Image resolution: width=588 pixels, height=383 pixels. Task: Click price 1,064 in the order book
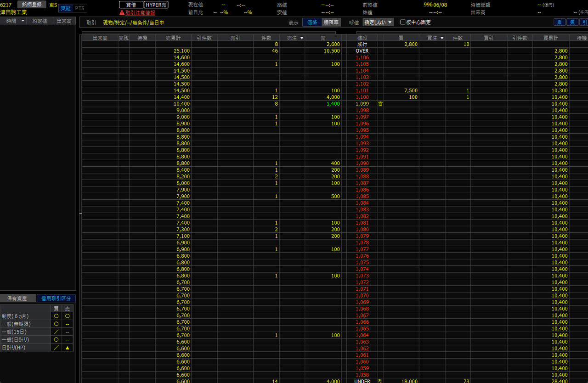(x=362, y=335)
